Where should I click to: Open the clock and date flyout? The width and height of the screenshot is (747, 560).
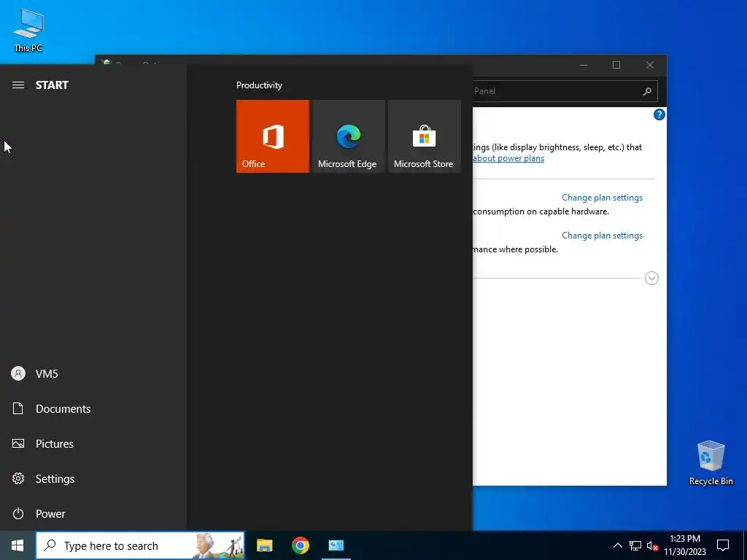[x=684, y=545]
